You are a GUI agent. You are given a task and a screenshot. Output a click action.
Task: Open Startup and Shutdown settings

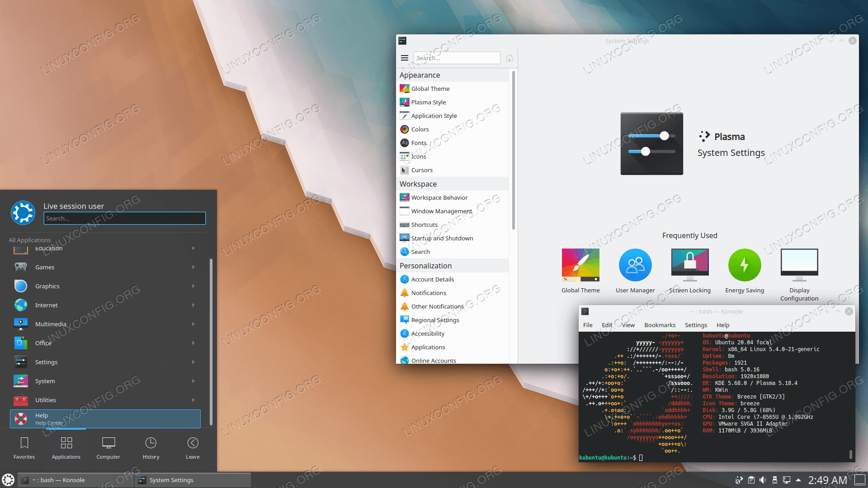click(x=452, y=238)
